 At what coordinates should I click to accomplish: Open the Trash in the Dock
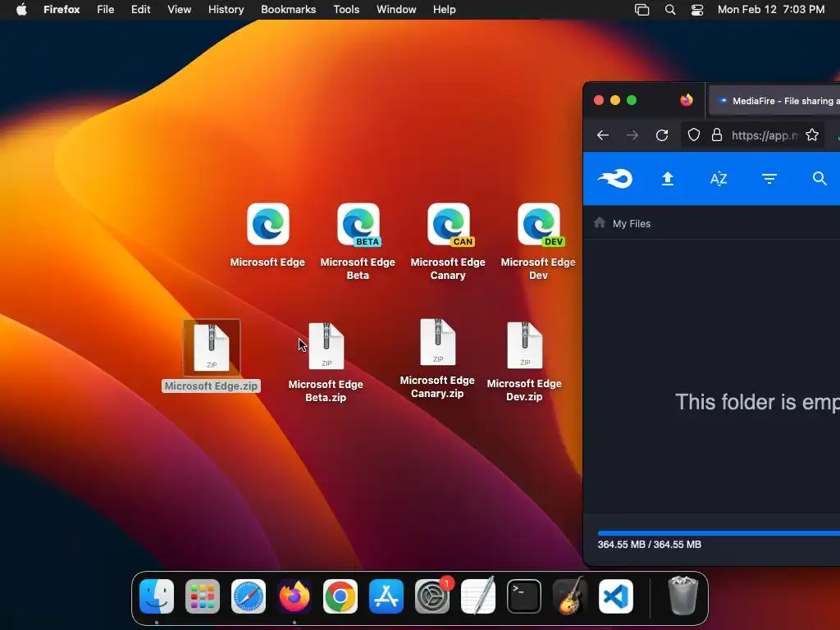[x=682, y=596]
